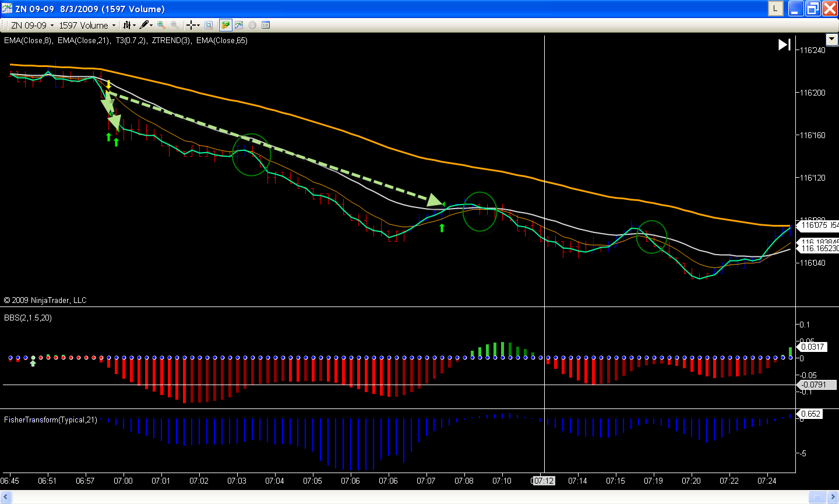The image size is (839, 504).
Task: Click the 07:19 time axis label
Action: click(x=653, y=481)
